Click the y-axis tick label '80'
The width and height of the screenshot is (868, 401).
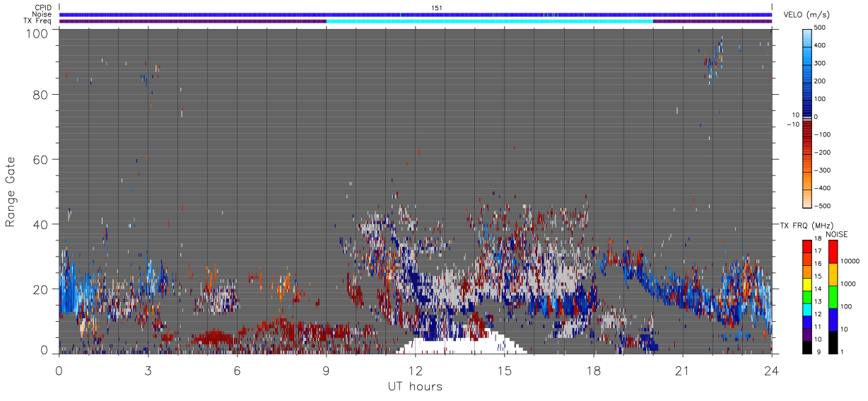click(41, 95)
